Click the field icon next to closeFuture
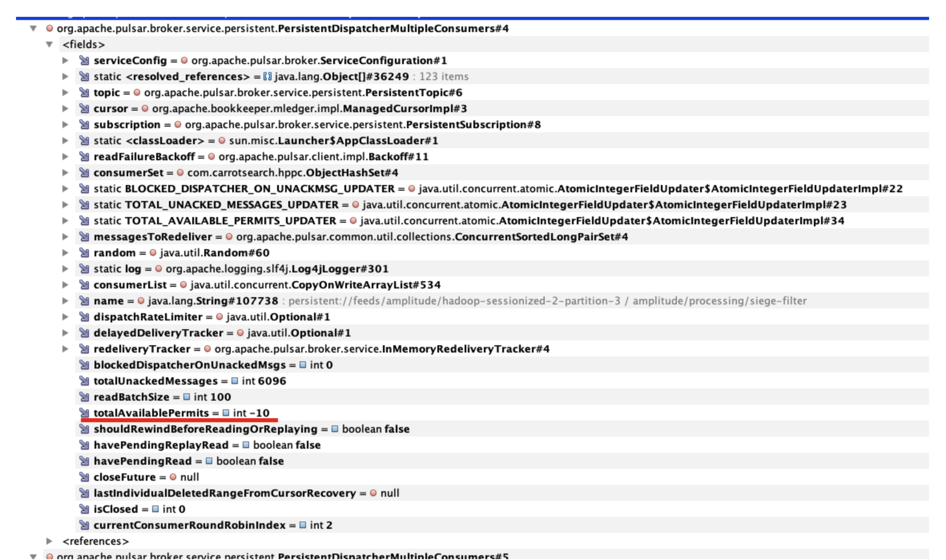Viewport: 946px width, 560px height. (84, 477)
